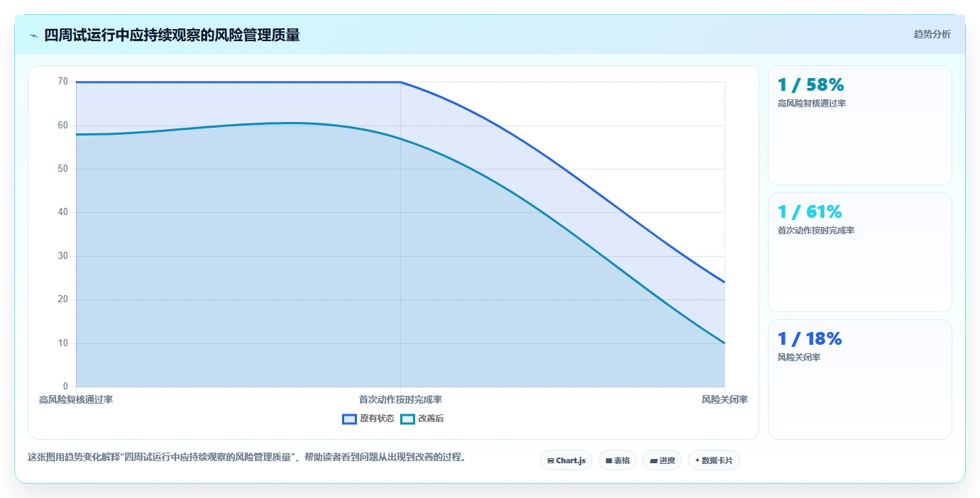
Task: Click the 首次动作按时完成率 card caption
Action: (816, 231)
